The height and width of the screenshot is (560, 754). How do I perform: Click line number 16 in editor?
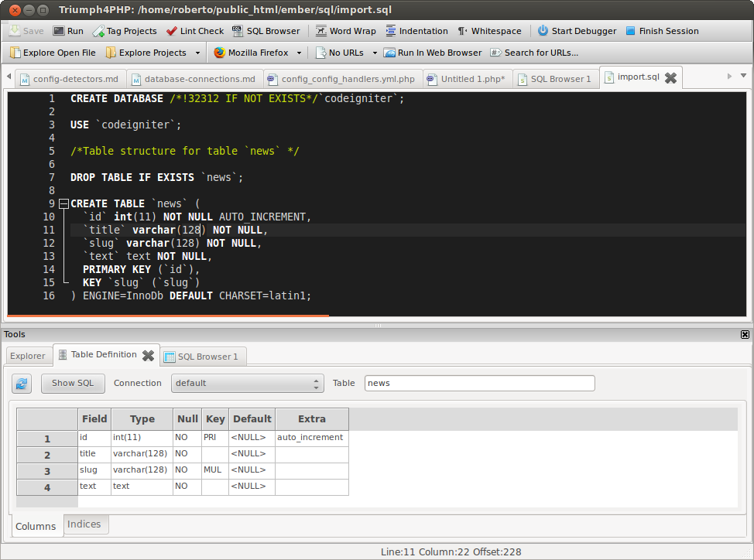[x=49, y=295]
